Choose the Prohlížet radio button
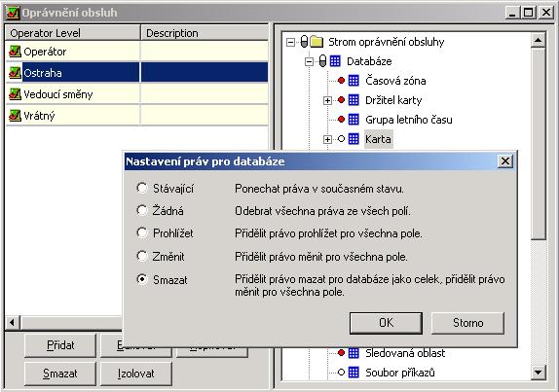Image resolution: width=559 pixels, height=392 pixels. click(142, 232)
